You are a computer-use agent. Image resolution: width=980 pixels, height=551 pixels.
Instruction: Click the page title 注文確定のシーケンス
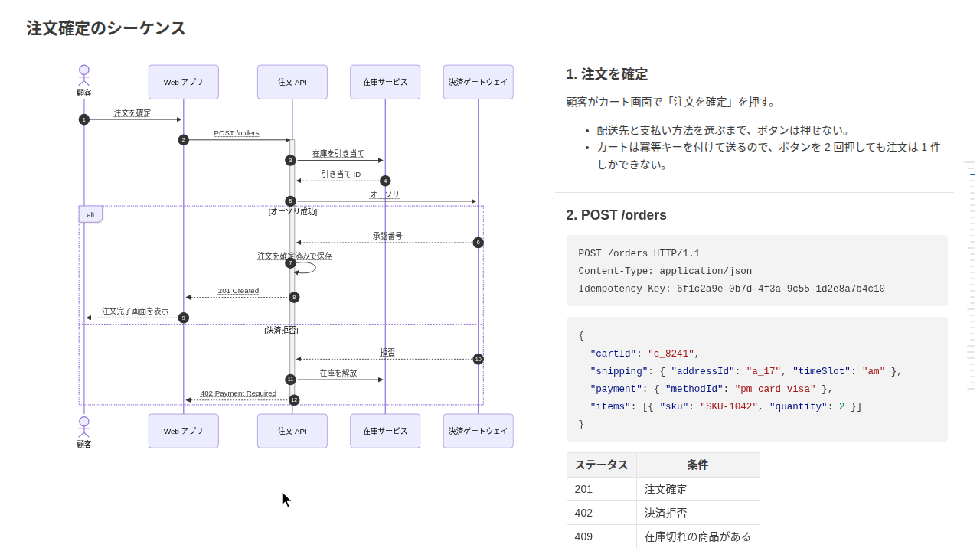pyautogui.click(x=106, y=28)
